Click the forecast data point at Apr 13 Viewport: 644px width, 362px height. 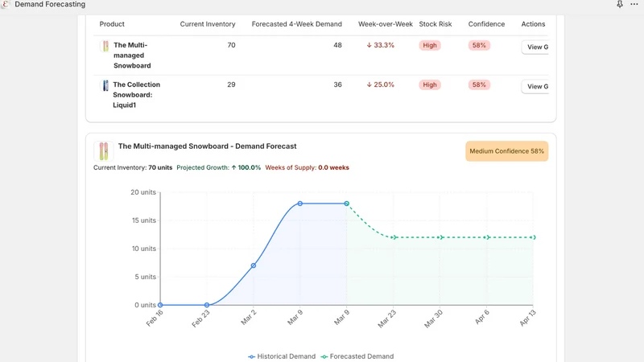533,237
